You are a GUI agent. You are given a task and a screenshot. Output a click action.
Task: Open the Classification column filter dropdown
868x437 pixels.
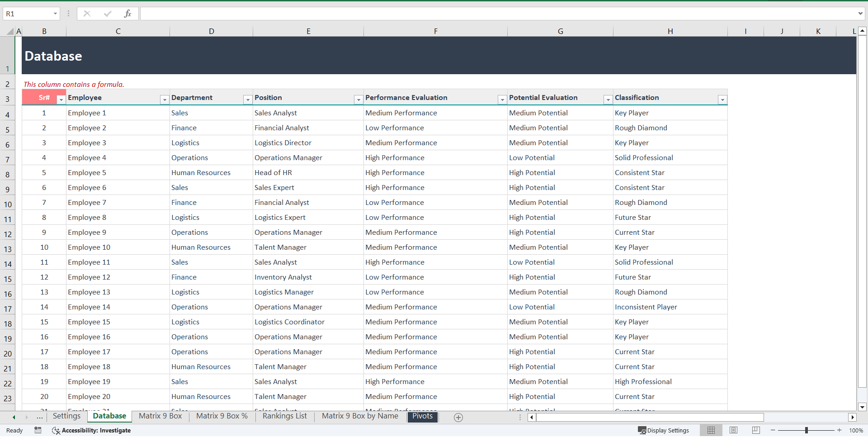click(722, 100)
